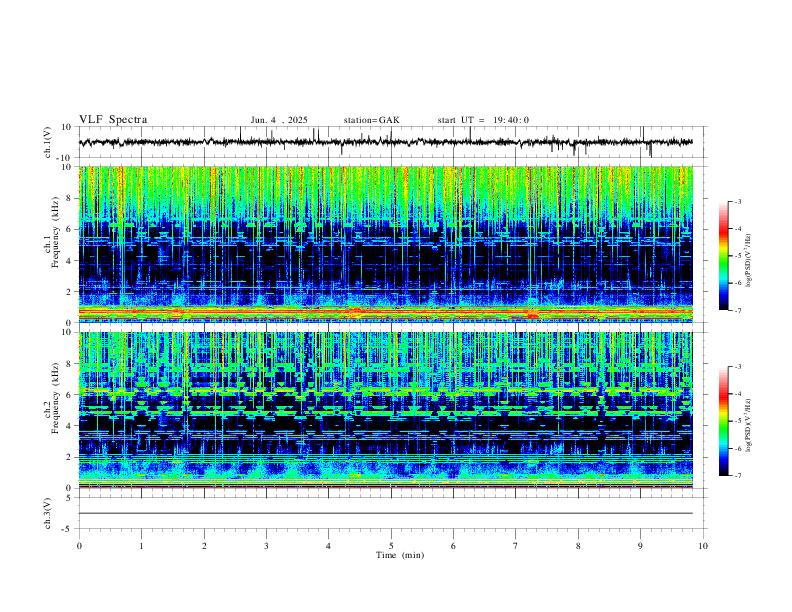This screenshot has height=612, width=792.
Task: Click time axis tick label "9"
Action: click(x=640, y=546)
